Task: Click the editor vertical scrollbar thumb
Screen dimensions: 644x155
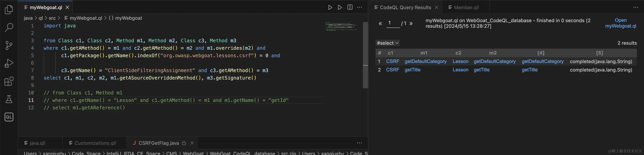Action: 365,55
